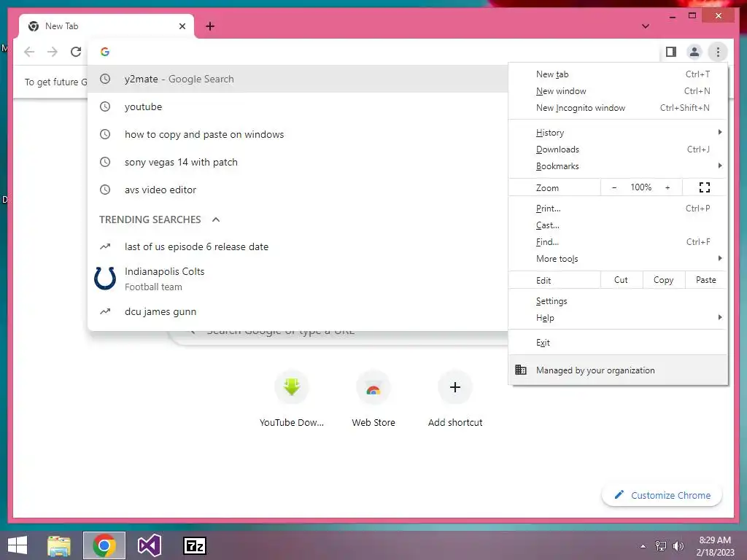Open the tab search chevron
The width and height of the screenshot is (747, 560).
coord(646,26)
